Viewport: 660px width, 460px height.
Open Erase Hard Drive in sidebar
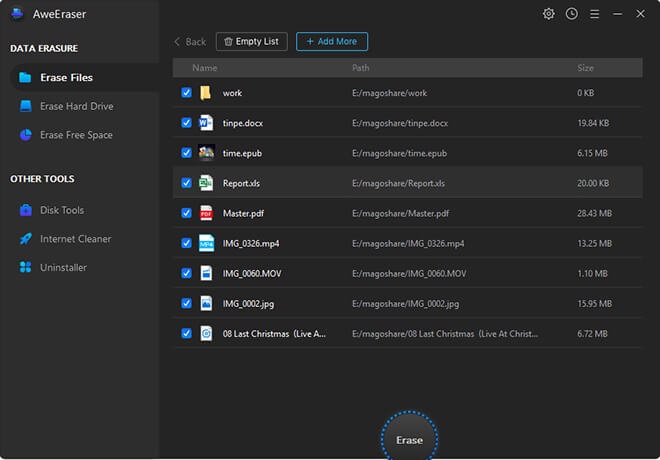click(x=76, y=106)
